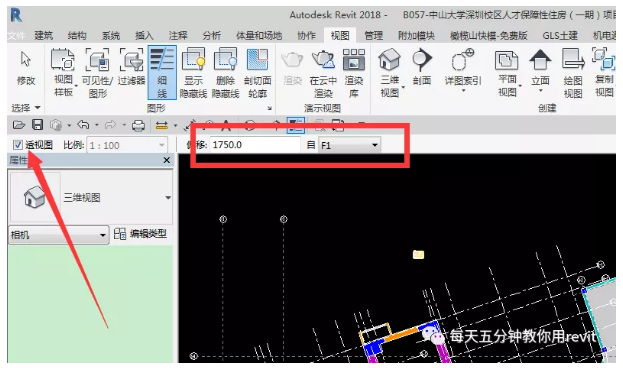Click the grayed redo arrow icon
Viewport: 623px width, 368px height.
click(x=110, y=125)
